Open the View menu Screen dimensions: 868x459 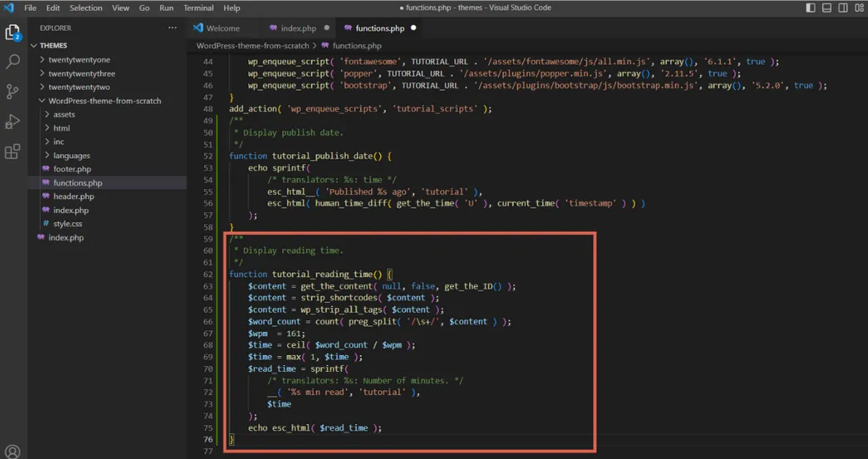(x=120, y=7)
